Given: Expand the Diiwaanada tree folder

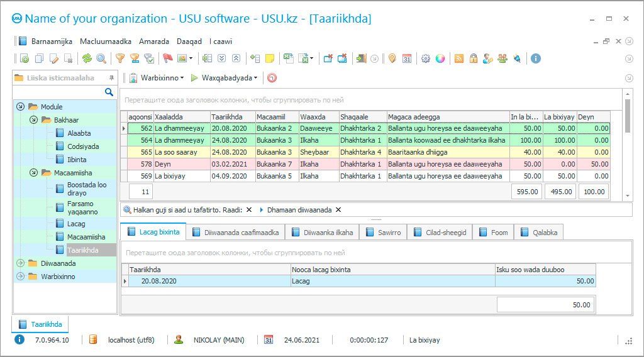Looking at the screenshot, I should [x=20, y=263].
